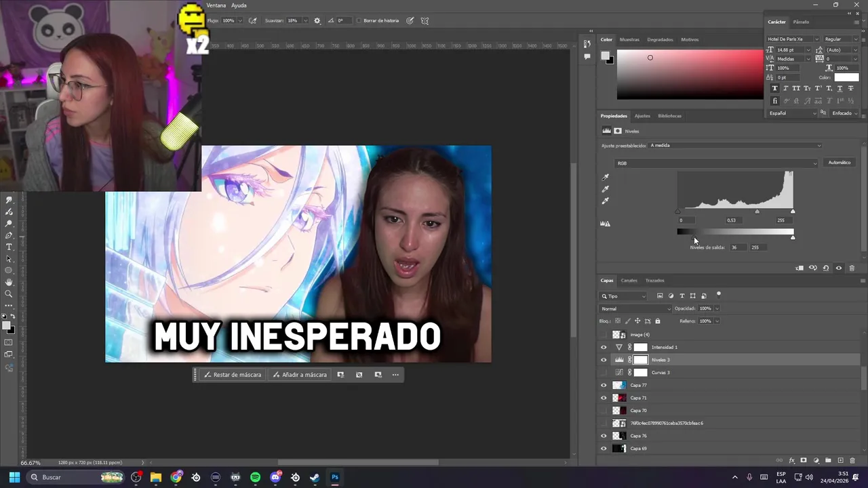Switch to the Canales tab
This screenshot has width=868, height=488.
[629, 281]
